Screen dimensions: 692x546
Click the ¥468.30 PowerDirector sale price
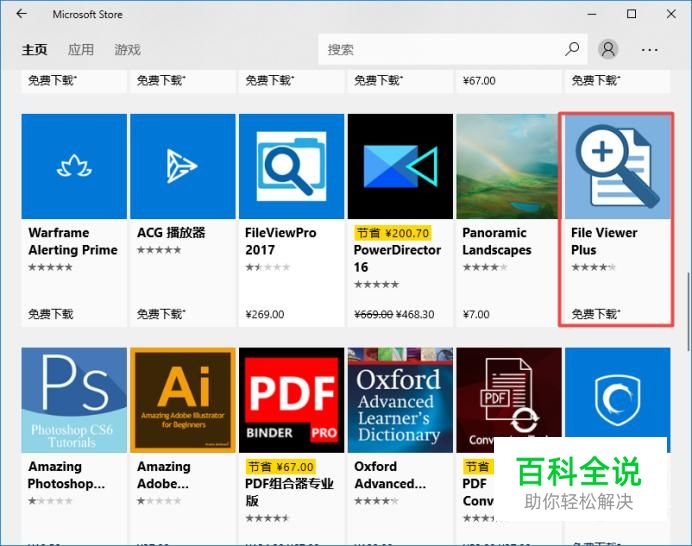415,314
